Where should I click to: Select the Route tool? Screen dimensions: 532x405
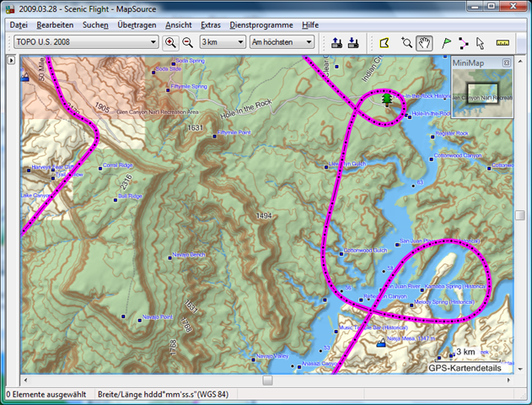point(464,42)
